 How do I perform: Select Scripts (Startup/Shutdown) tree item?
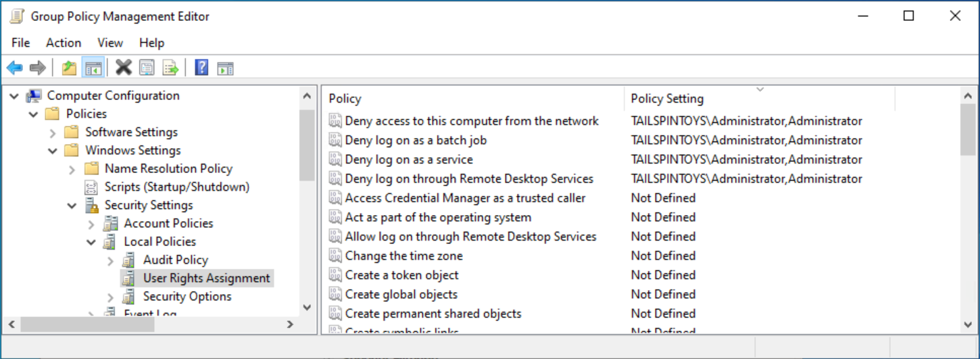[176, 187]
